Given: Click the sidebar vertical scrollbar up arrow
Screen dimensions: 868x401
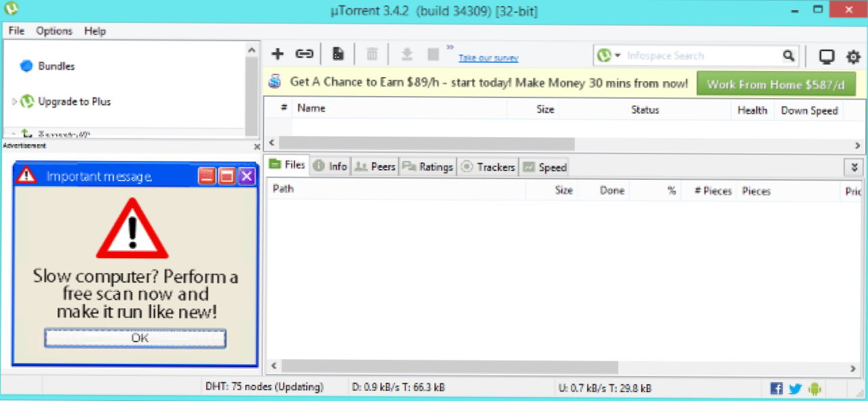Looking at the screenshot, I should click(251, 50).
